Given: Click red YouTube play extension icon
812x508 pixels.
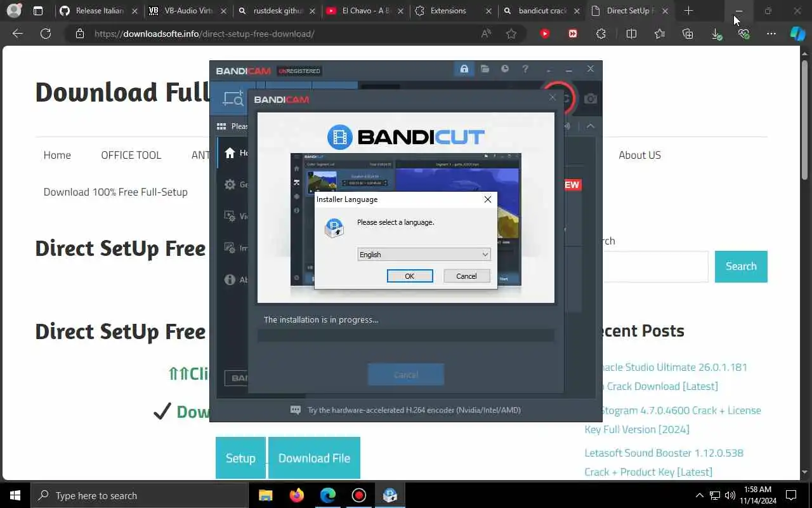Looking at the screenshot, I should coord(545,34).
